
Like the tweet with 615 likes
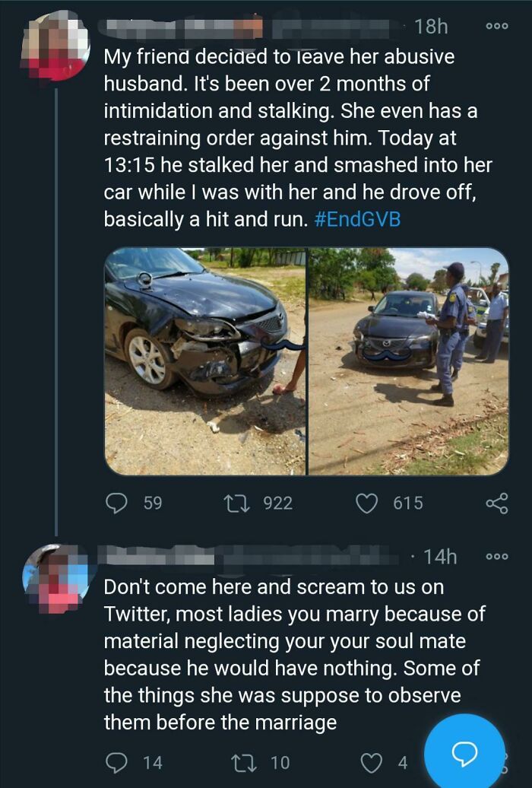pos(369,503)
